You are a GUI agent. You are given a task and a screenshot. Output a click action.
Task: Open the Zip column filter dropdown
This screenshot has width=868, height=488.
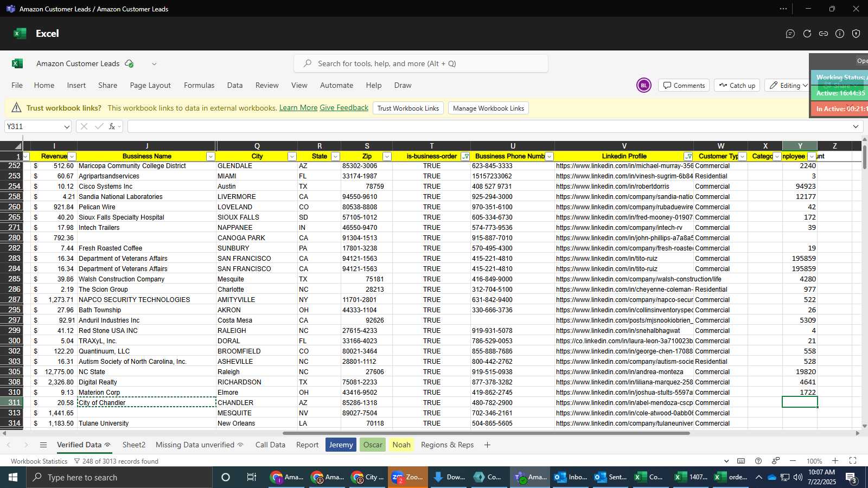(x=387, y=156)
